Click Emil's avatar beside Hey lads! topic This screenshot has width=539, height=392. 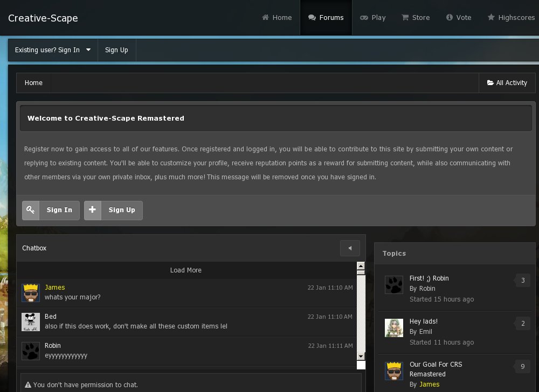click(x=394, y=327)
